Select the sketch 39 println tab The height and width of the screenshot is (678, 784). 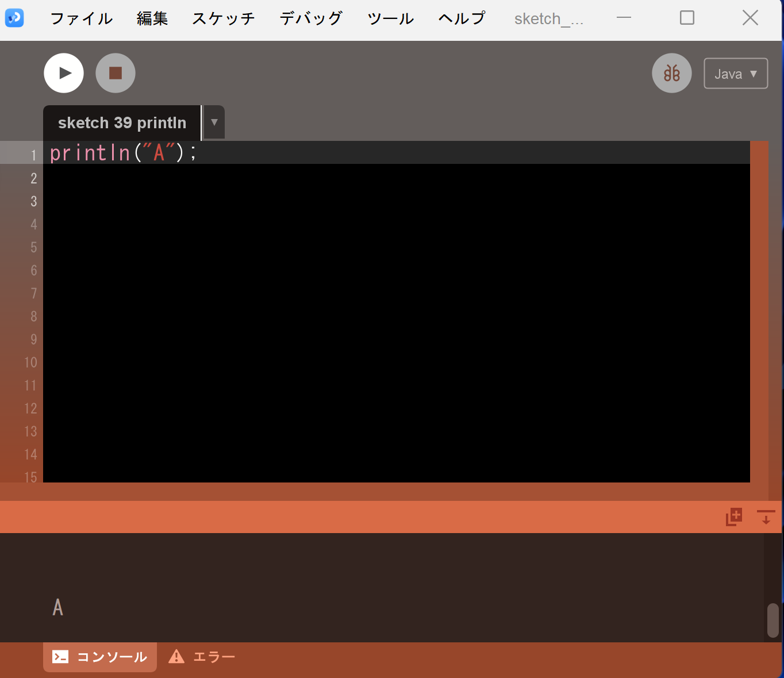click(121, 122)
